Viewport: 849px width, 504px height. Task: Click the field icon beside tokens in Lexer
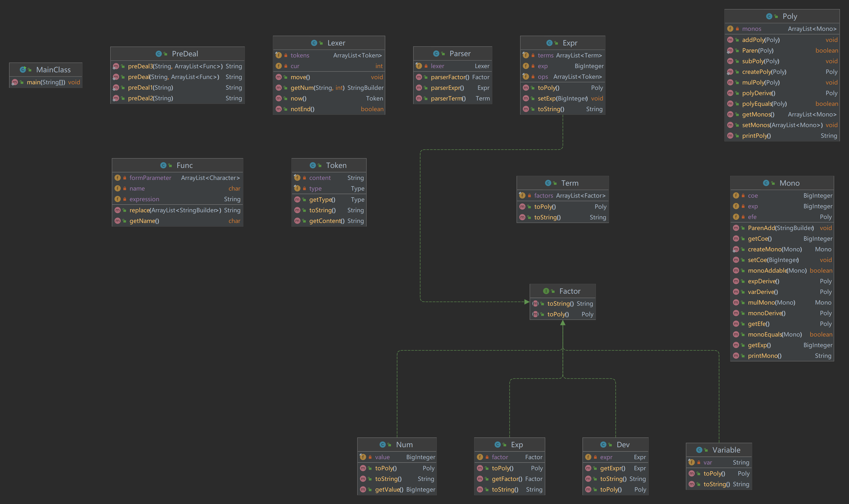click(278, 55)
